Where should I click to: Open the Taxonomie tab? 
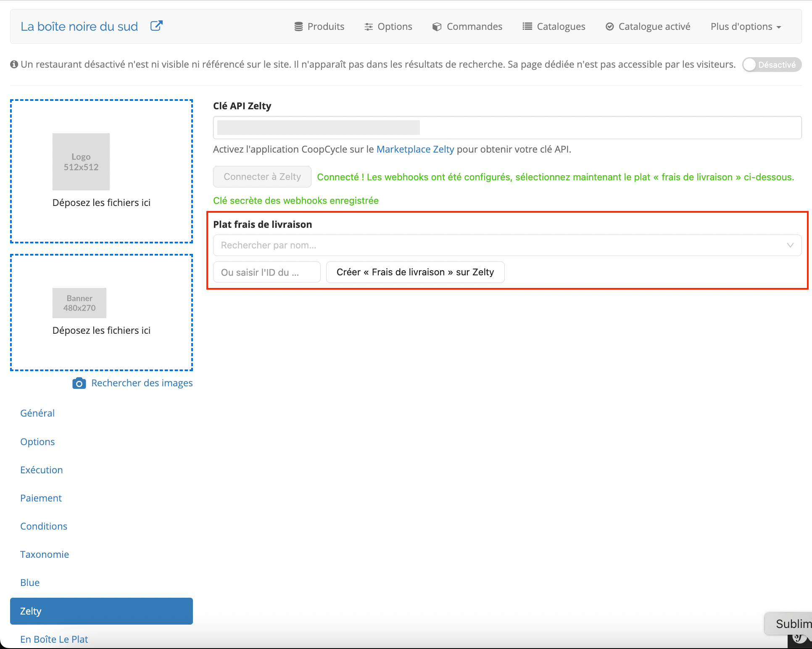click(x=45, y=554)
